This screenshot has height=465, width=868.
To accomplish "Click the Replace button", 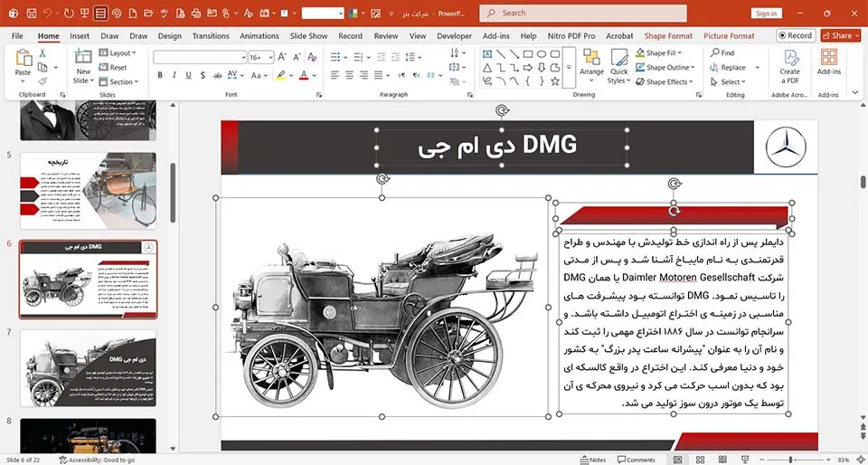I will point(728,68).
